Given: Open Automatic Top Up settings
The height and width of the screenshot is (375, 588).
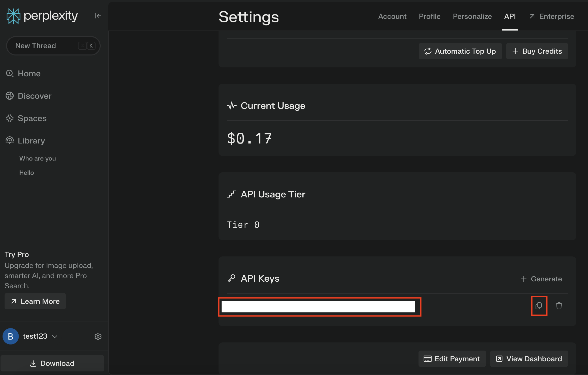Looking at the screenshot, I should click(460, 51).
